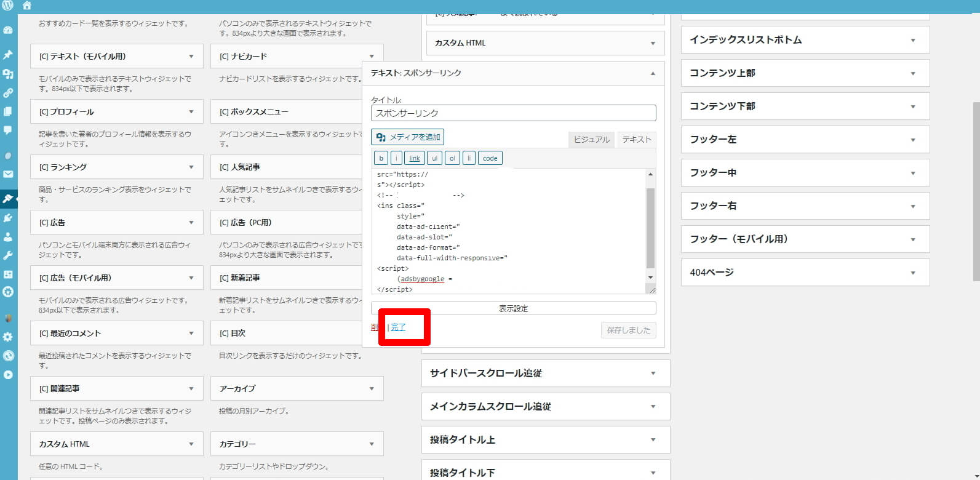Click the メディアを追加 button

[407, 137]
